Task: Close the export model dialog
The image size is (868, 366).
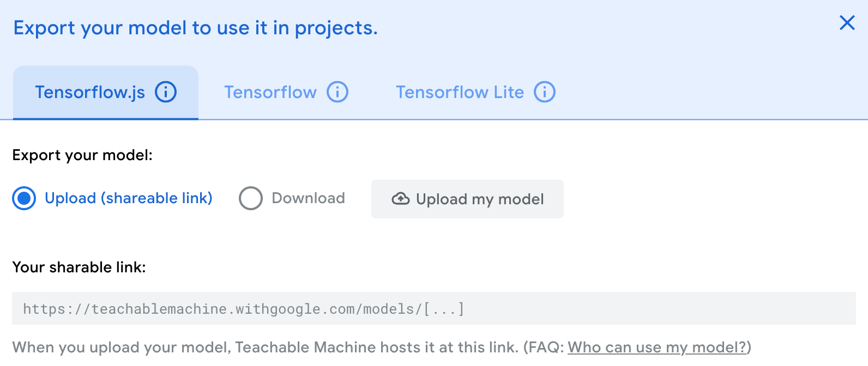Action: (x=847, y=23)
